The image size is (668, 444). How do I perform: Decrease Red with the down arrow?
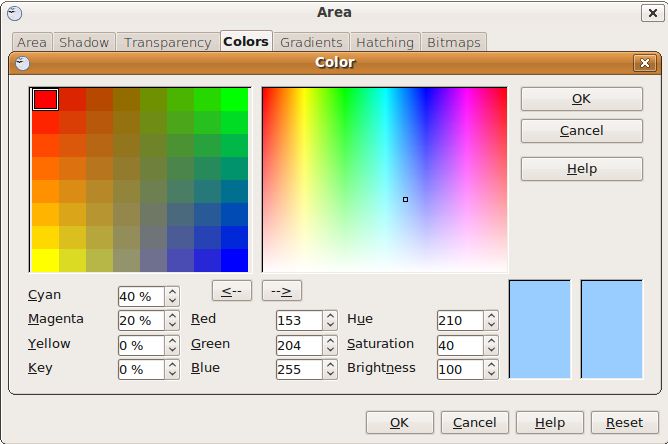click(330, 325)
